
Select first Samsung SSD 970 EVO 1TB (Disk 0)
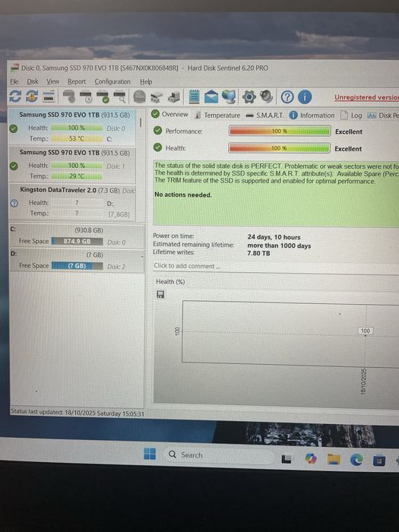72,127
